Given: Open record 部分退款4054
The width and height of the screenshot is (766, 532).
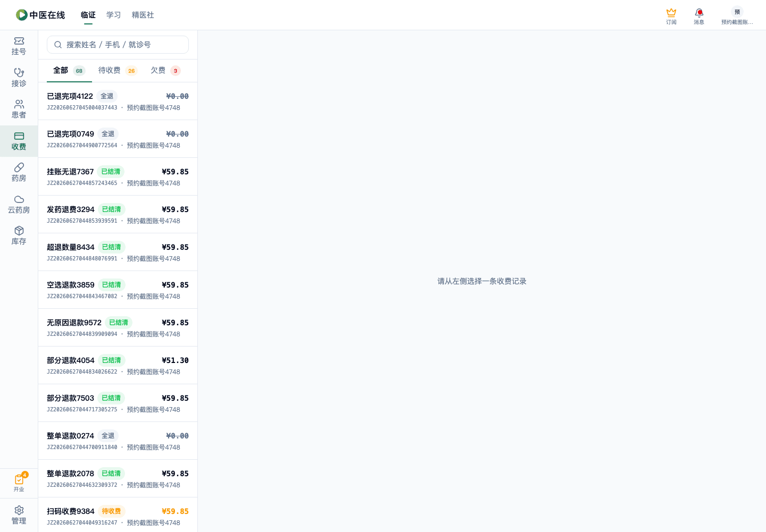Looking at the screenshot, I should pos(118,365).
